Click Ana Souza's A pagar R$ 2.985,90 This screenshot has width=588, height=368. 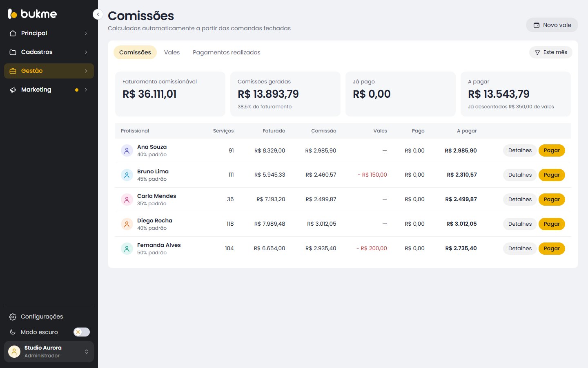461,150
